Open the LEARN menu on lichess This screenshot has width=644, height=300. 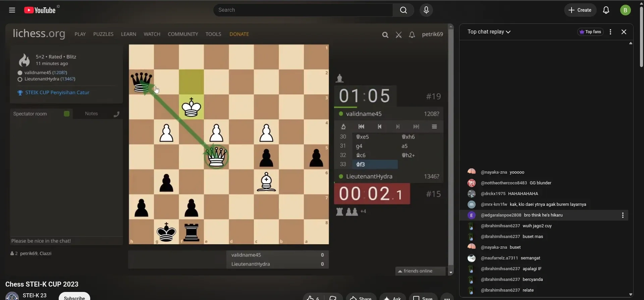point(128,34)
